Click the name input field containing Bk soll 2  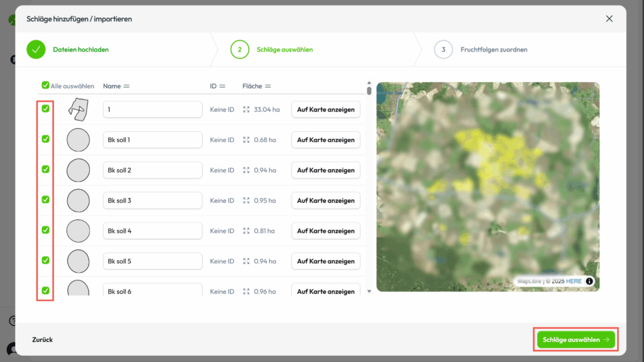point(152,170)
